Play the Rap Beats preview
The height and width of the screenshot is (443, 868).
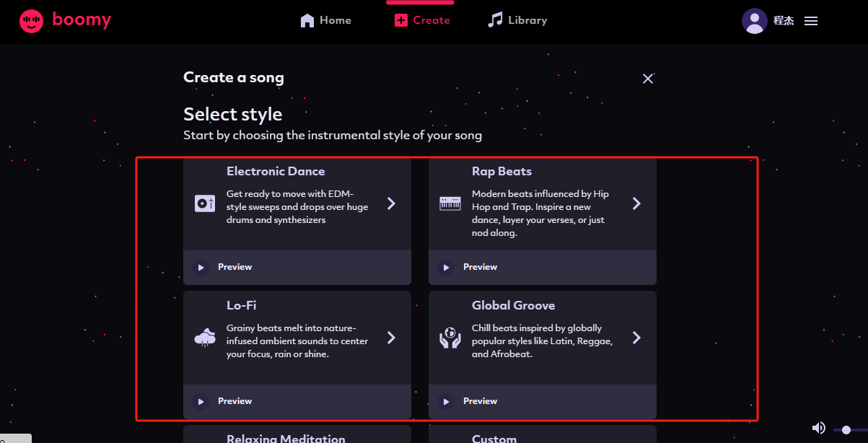click(446, 267)
